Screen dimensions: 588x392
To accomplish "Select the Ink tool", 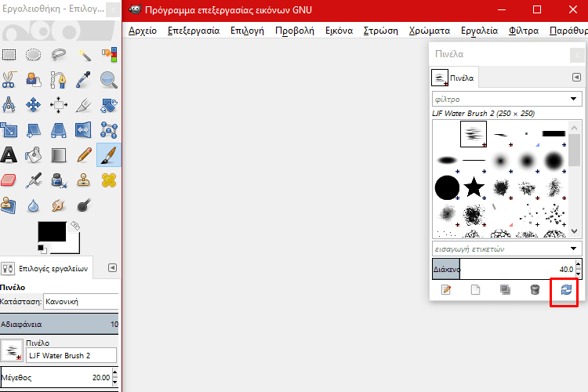I will 59,180.
